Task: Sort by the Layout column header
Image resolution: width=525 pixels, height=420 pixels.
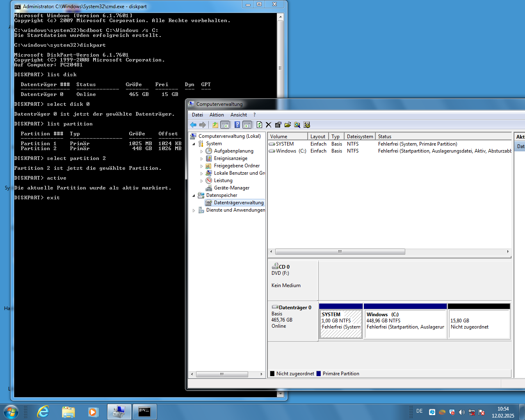Action: pos(318,137)
